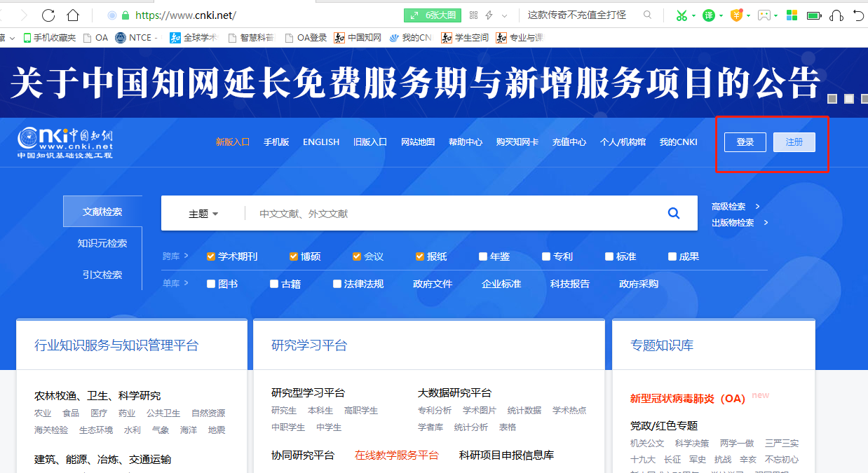
Task: Open 新版入口 in the top navigation
Action: [233, 142]
